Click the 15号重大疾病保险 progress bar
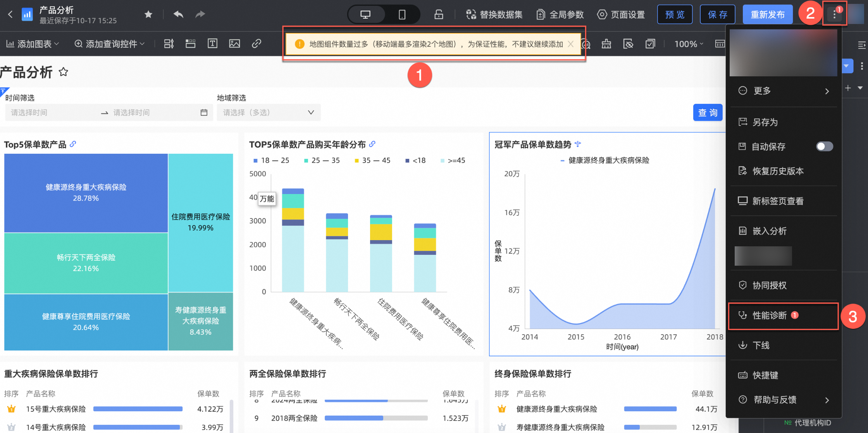868x433 pixels. click(x=138, y=409)
